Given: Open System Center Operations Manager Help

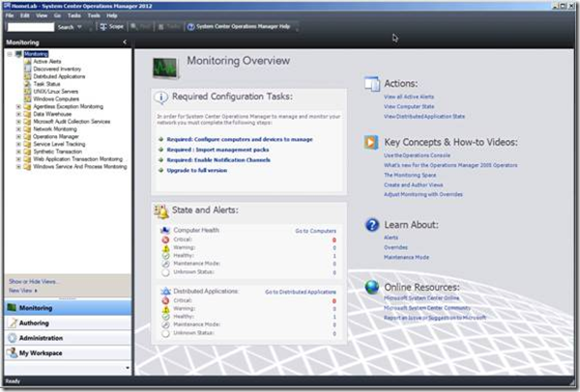Looking at the screenshot, I should [239, 27].
